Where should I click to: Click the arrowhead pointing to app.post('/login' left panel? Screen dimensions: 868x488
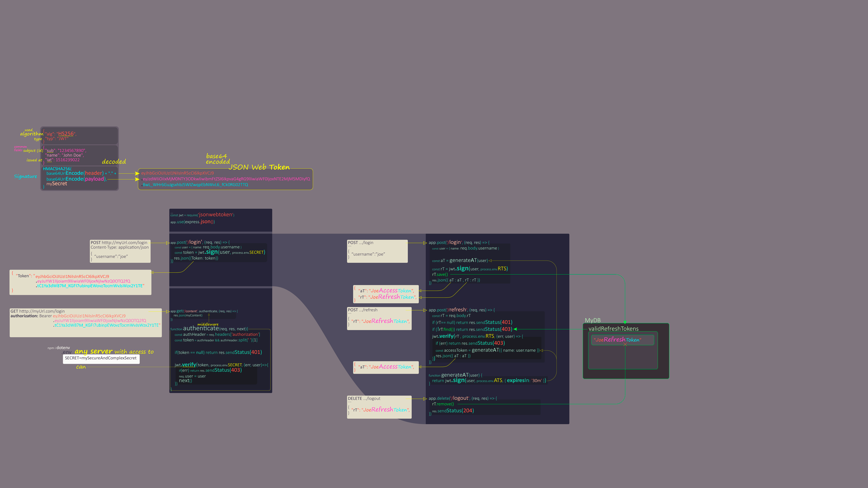click(168, 243)
